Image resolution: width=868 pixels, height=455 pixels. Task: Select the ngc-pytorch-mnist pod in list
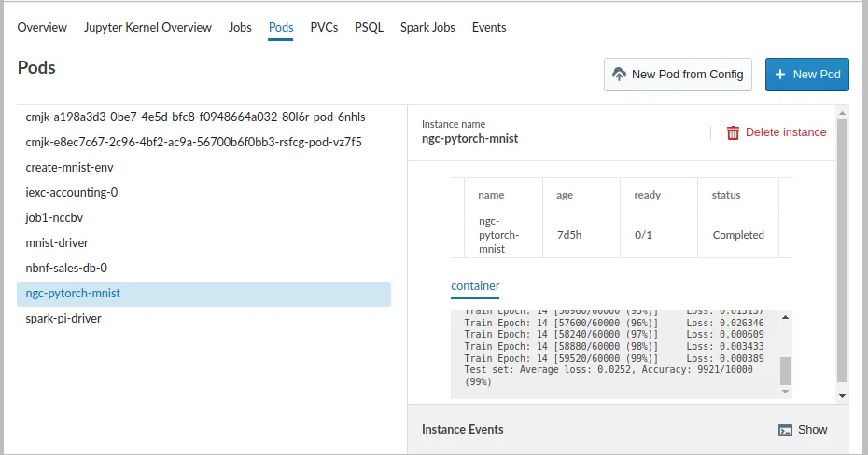point(203,294)
